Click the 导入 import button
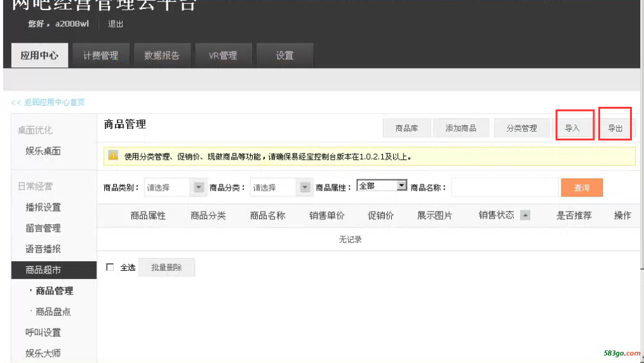The image size is (644, 363). coord(572,128)
